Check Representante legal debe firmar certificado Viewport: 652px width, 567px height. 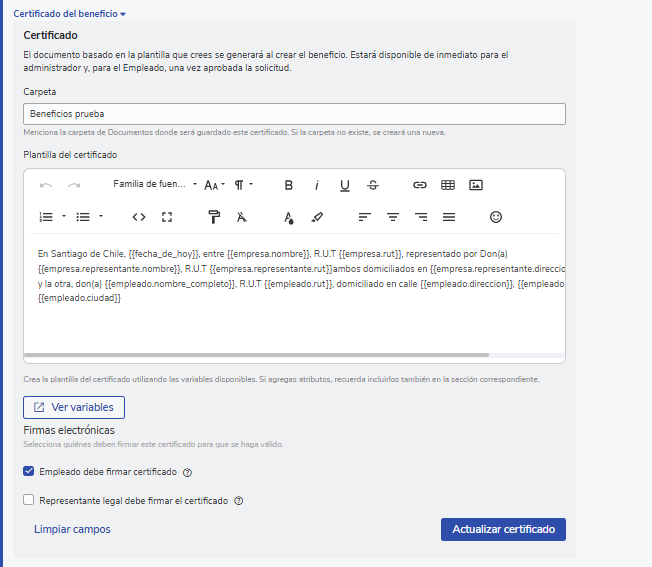tap(29, 500)
